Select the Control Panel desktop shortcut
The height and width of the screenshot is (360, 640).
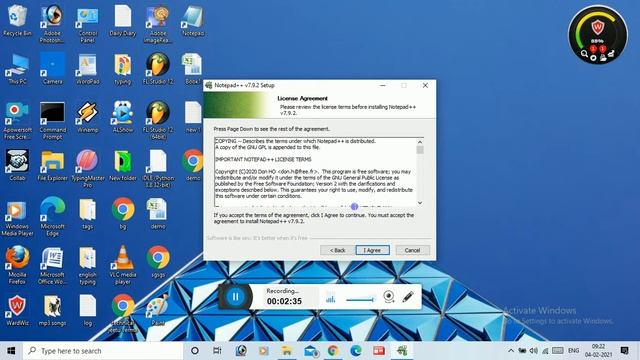[87, 23]
